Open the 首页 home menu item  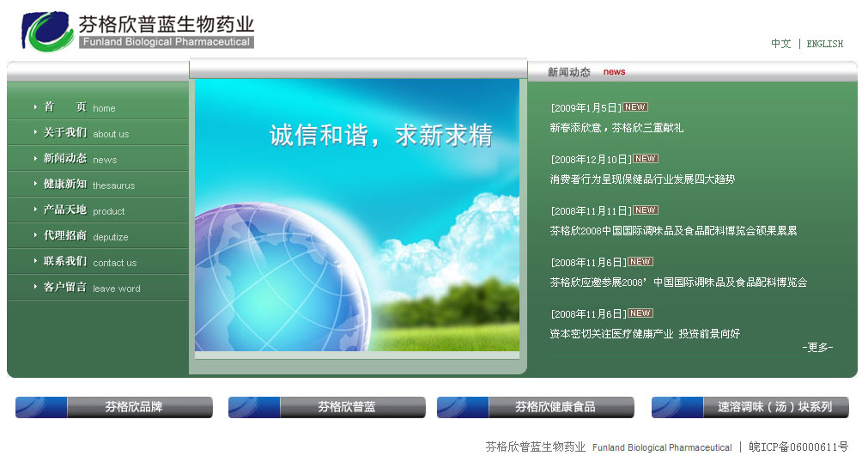point(80,107)
